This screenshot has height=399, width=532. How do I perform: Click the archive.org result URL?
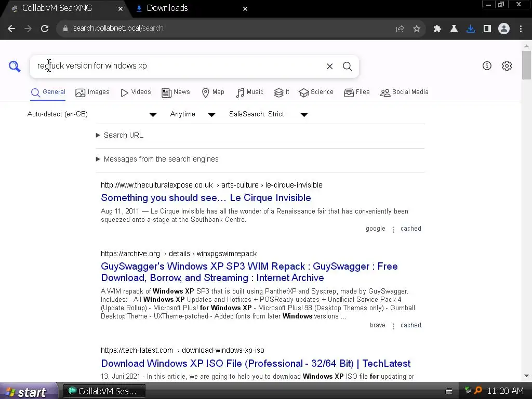tap(179, 254)
